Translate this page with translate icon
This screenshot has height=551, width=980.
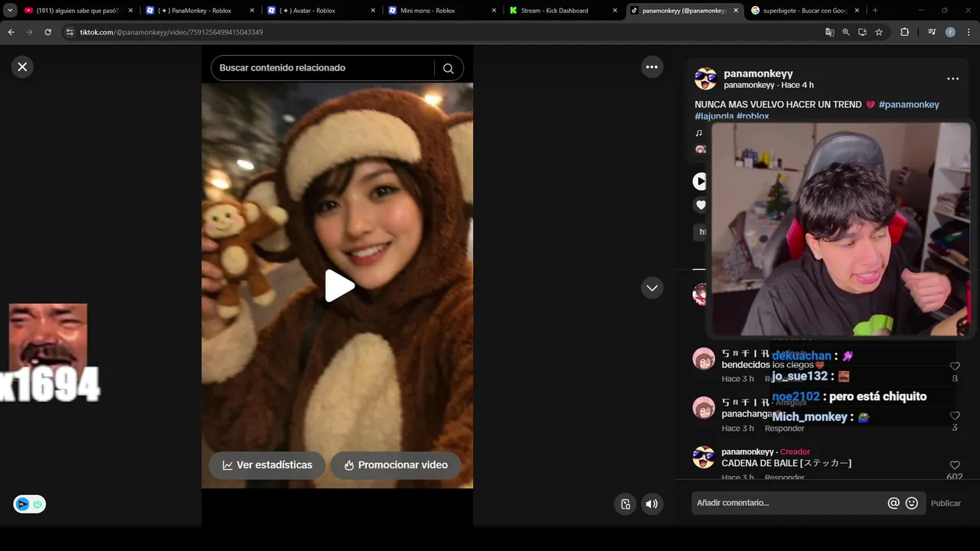[x=830, y=32]
